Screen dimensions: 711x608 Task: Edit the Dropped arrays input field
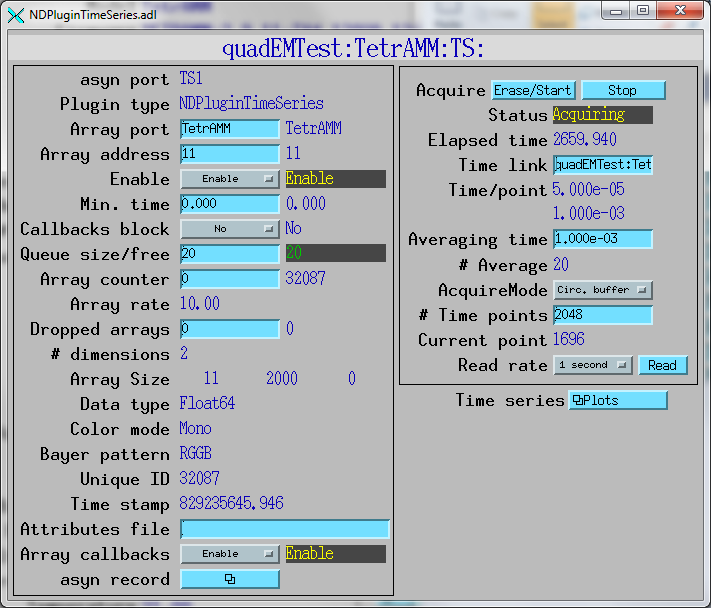230,329
